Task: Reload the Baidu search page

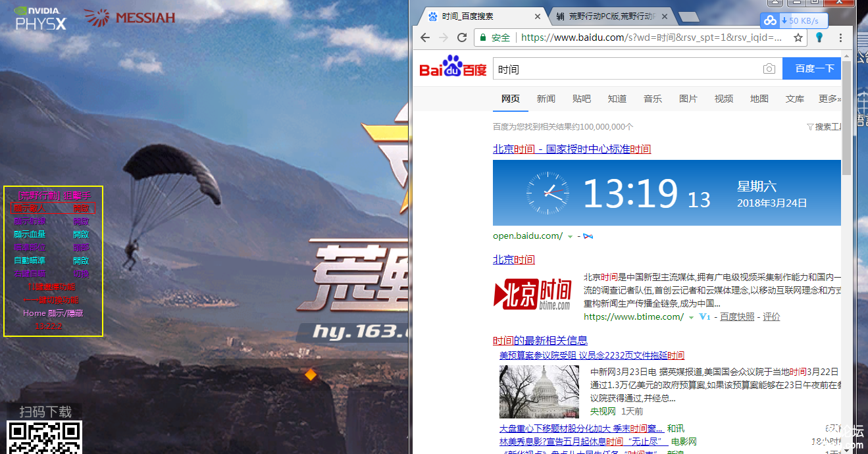Action: (x=462, y=38)
